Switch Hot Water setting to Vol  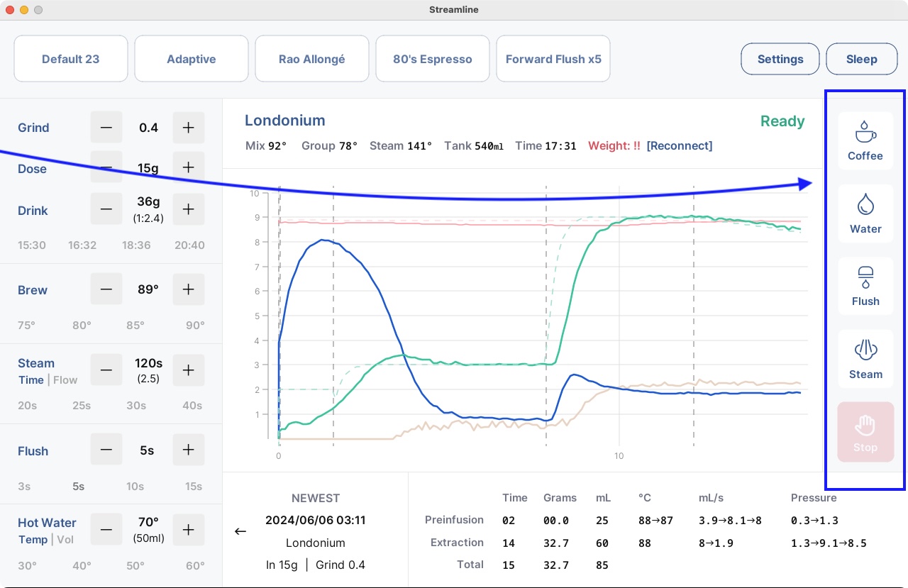[x=64, y=540]
